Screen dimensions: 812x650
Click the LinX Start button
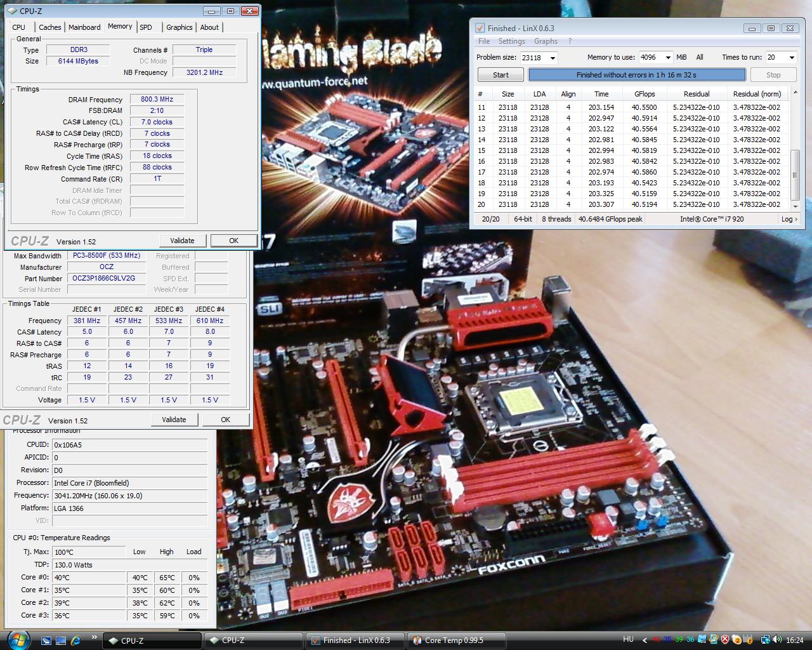501,75
